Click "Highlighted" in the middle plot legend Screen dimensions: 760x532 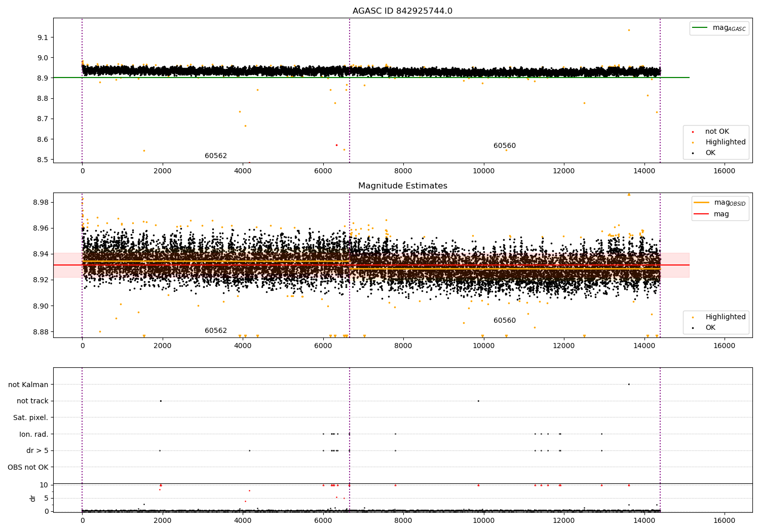[x=725, y=317]
